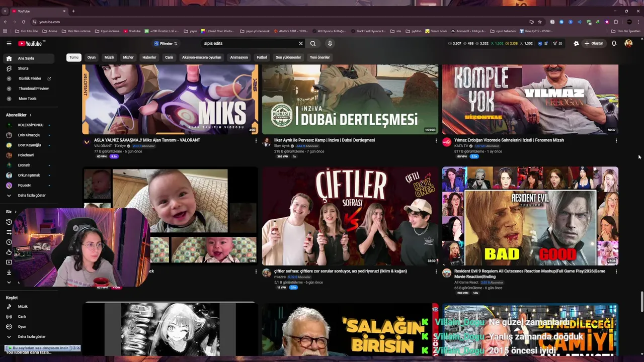Click Bu sayfadan ses dosyasını indir button
The image size is (644, 362).
tap(38, 348)
